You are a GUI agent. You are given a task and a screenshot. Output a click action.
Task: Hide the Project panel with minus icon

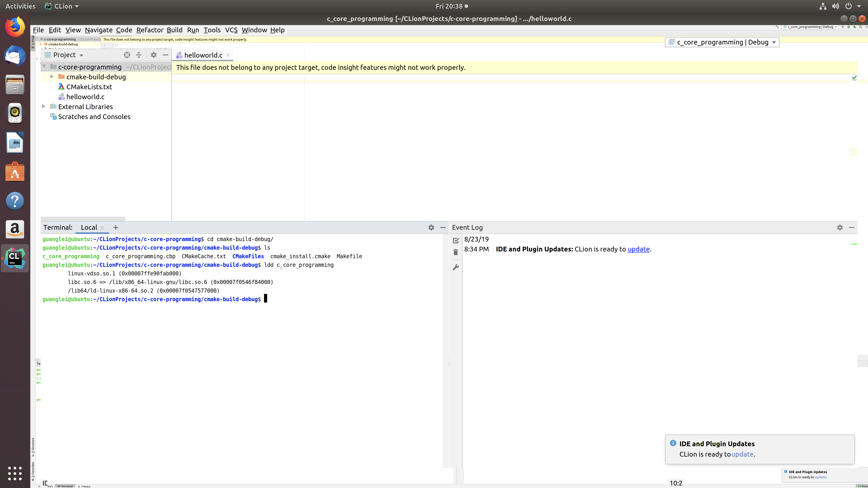(165, 55)
